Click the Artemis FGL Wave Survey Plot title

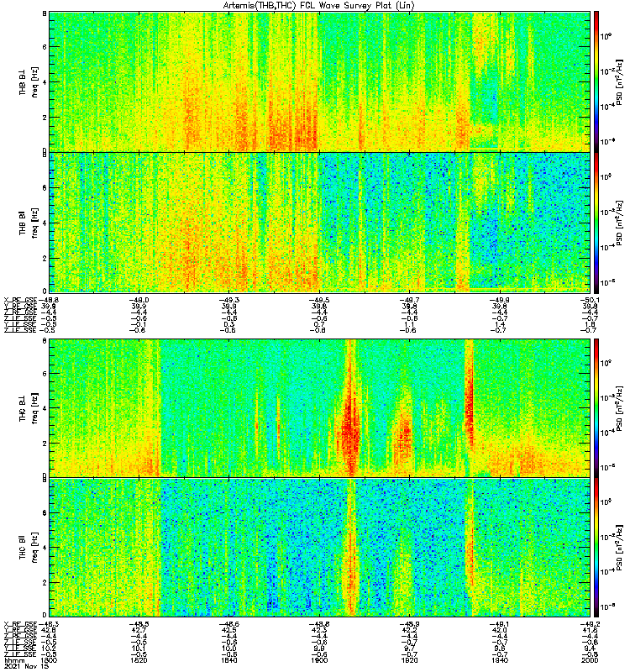coord(319,6)
